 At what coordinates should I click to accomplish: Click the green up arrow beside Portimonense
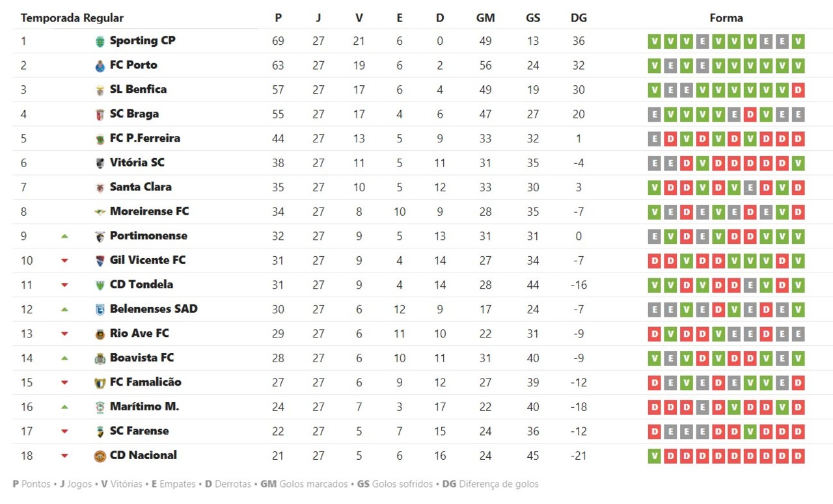(64, 237)
